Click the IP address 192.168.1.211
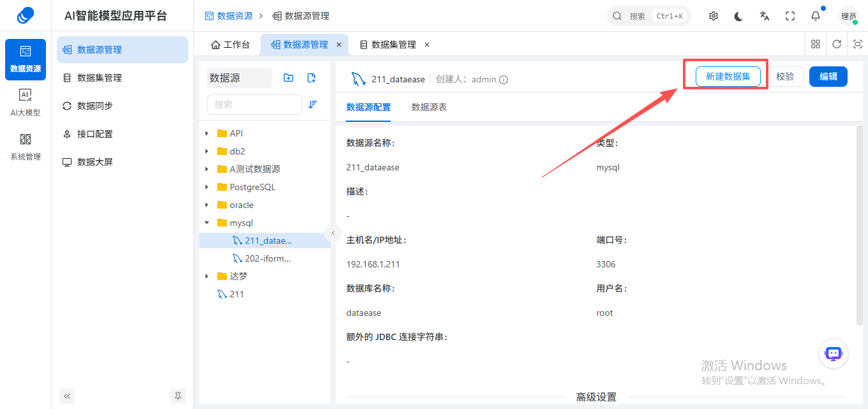 373,264
